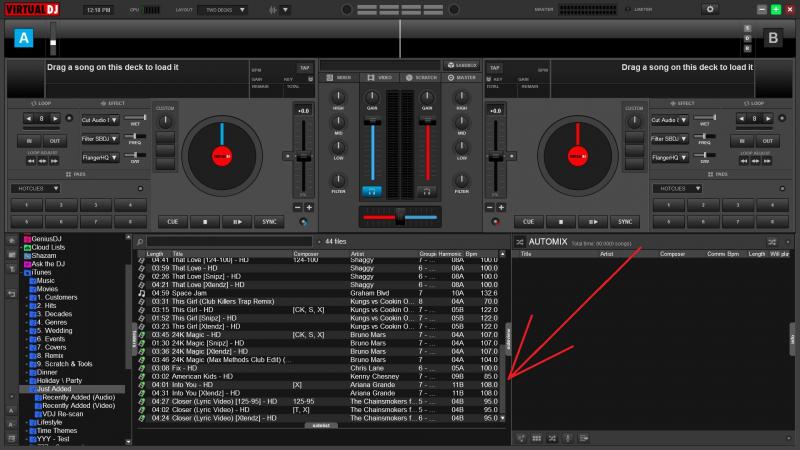Open deck B HOTCUES pad mode dropdown

678,188
